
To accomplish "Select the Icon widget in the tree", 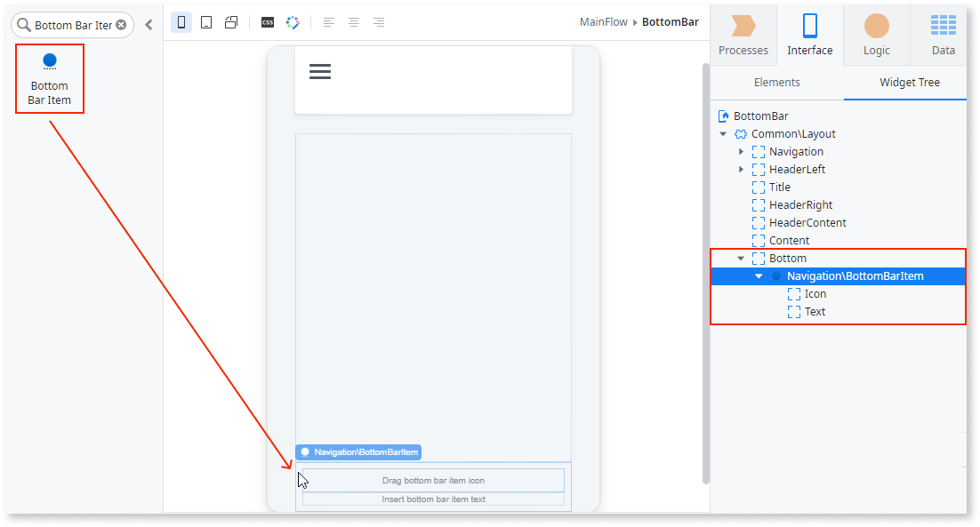I will coord(816,293).
